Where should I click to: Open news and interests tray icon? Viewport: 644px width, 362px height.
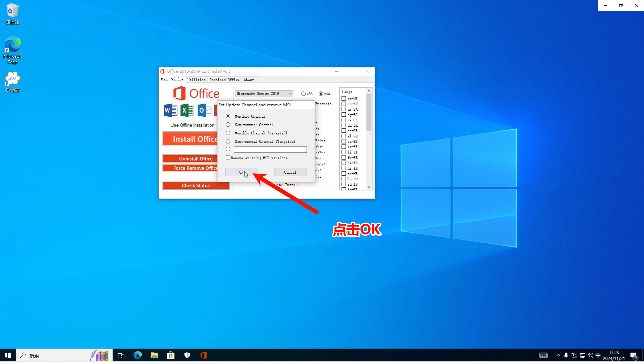543,355
